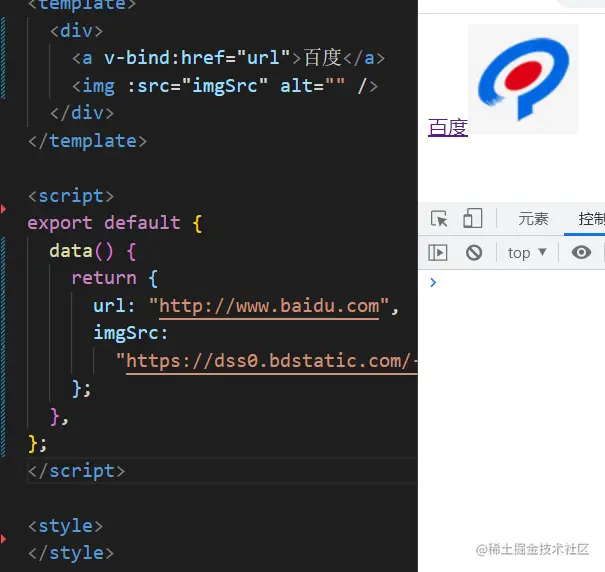This screenshot has width=605, height=572.
Task: Open the top context dropdown
Action: pos(527,253)
